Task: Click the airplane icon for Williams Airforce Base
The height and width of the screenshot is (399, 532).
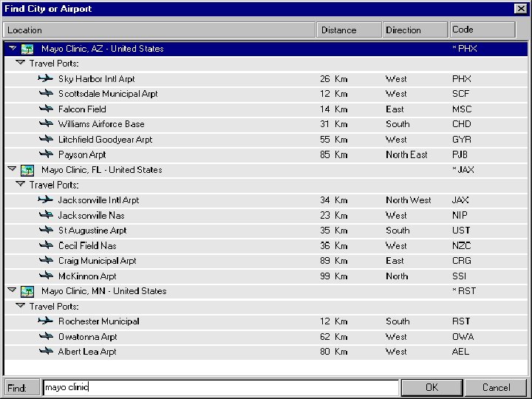Action: [x=46, y=124]
